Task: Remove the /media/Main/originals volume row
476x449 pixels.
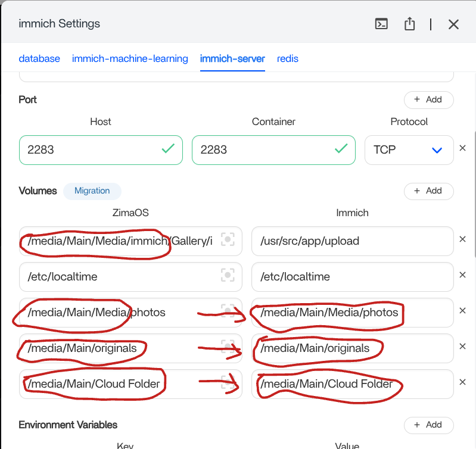Action: 462,346
